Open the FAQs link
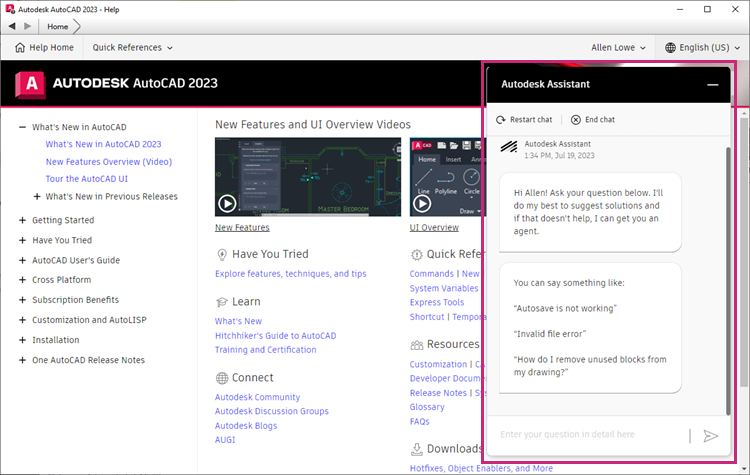The image size is (750, 475). pyautogui.click(x=419, y=421)
